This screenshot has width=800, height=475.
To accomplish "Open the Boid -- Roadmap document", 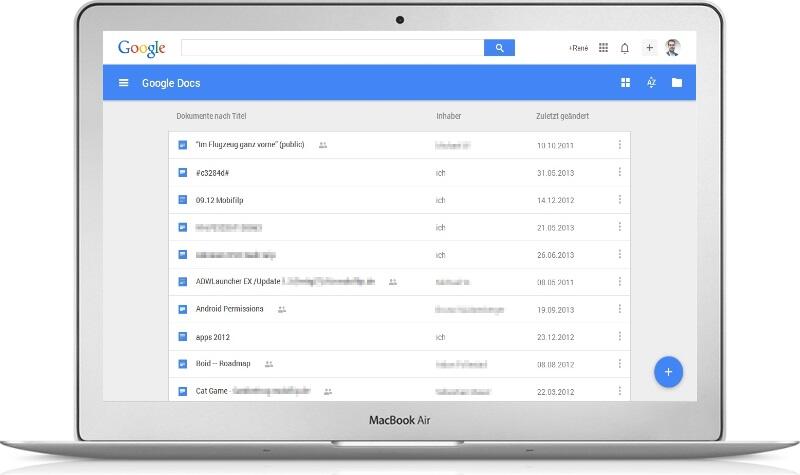I will 223,363.
